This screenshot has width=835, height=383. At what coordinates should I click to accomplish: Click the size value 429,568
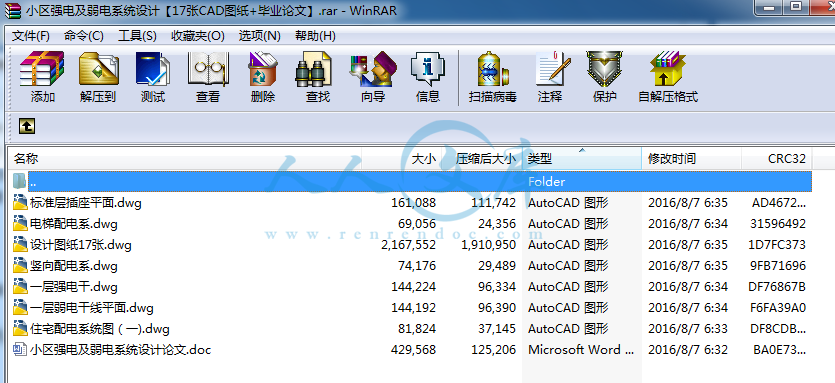click(x=413, y=350)
